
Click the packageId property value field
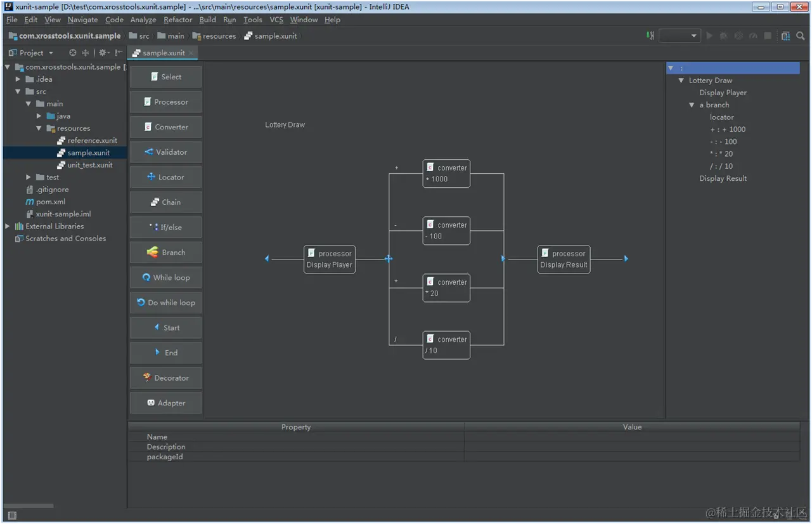pyautogui.click(x=632, y=457)
